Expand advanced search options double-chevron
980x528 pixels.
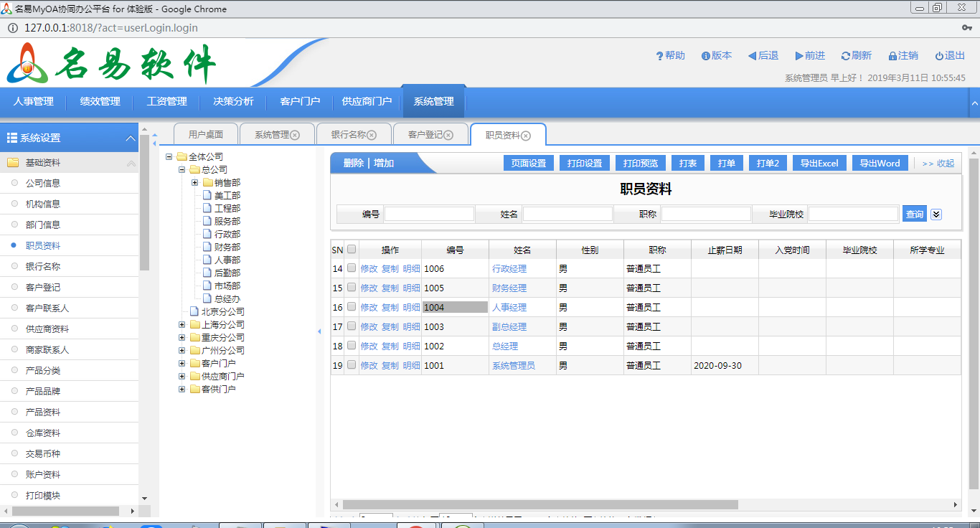[x=936, y=214]
